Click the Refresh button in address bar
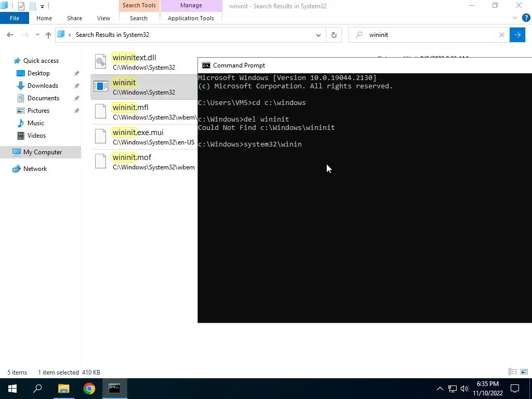Screen dimensions: 532x399 [x=334, y=35]
